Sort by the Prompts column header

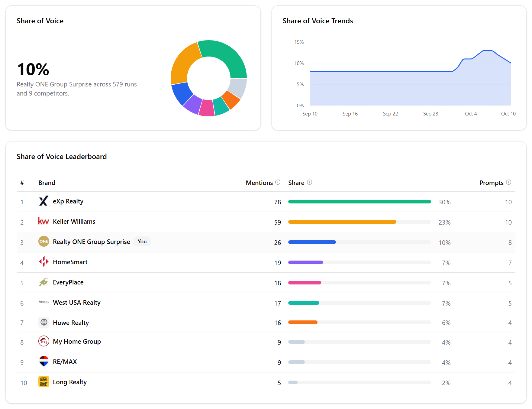(491, 183)
